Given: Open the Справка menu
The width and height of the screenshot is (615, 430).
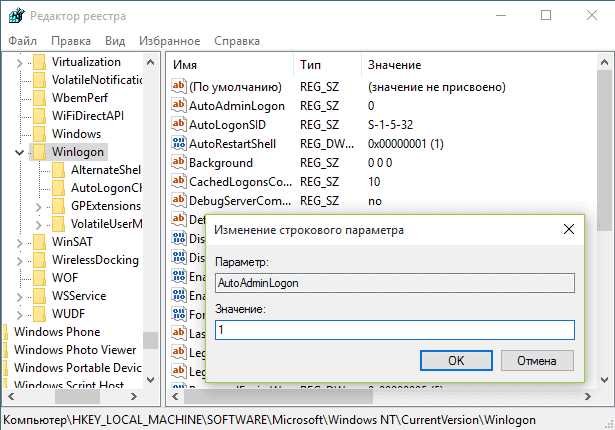Looking at the screenshot, I should click(x=237, y=41).
